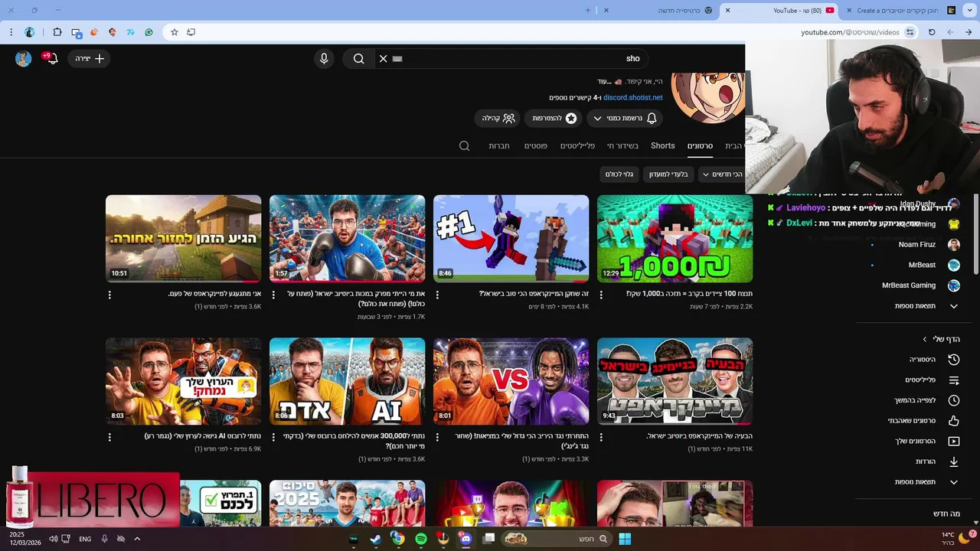Switch to the Videos channel tab

click(x=700, y=145)
